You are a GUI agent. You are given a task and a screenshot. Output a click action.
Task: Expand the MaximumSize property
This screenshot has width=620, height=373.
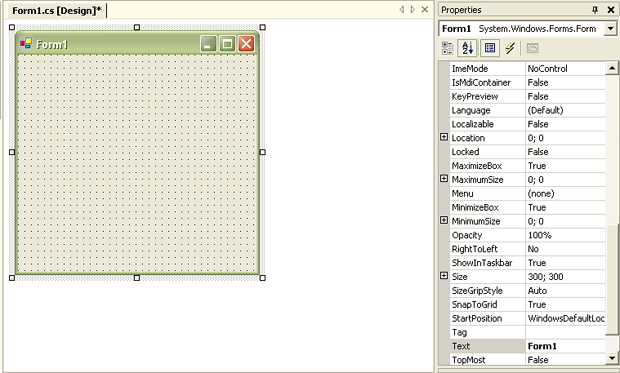(444, 178)
